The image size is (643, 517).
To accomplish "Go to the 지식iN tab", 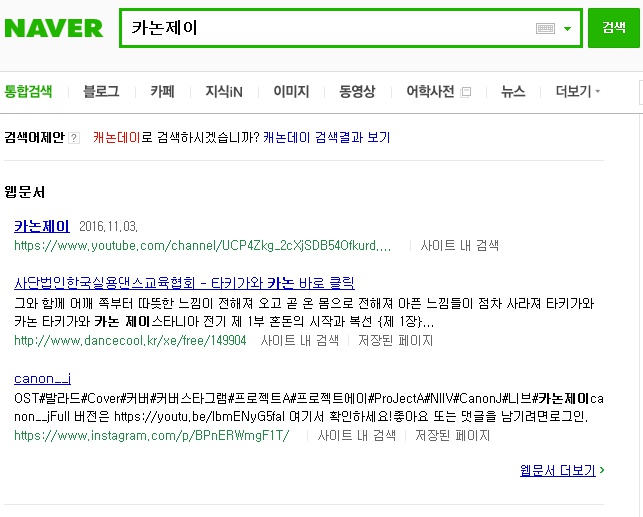I will tap(224, 91).
